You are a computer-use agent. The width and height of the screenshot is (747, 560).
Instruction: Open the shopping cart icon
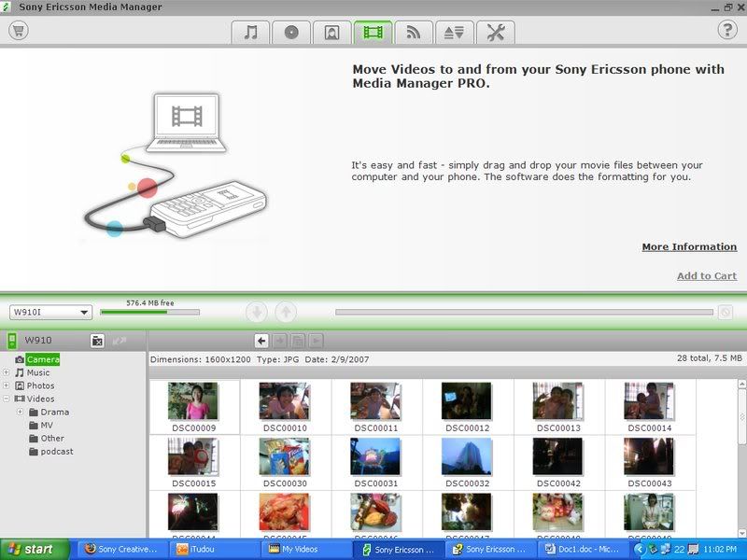(18, 30)
